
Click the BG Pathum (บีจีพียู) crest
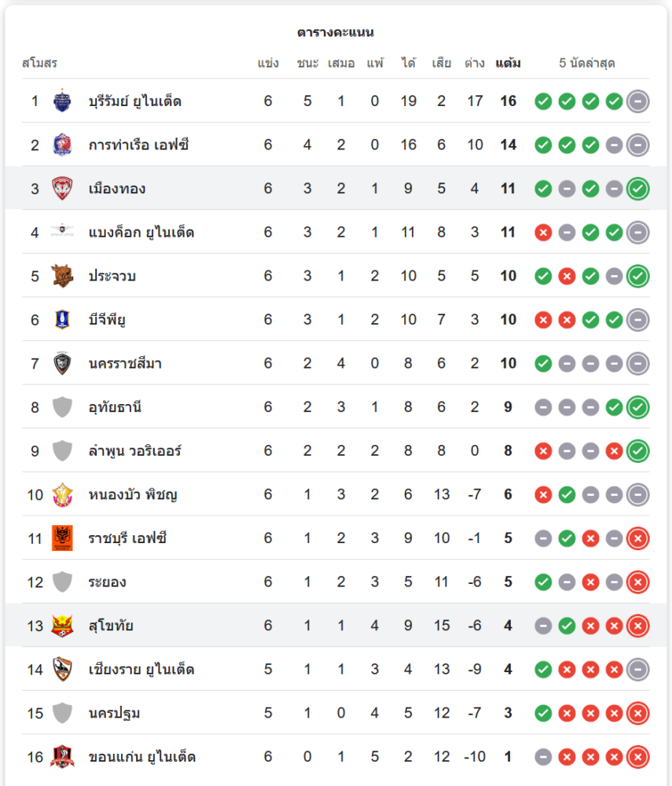[62, 320]
